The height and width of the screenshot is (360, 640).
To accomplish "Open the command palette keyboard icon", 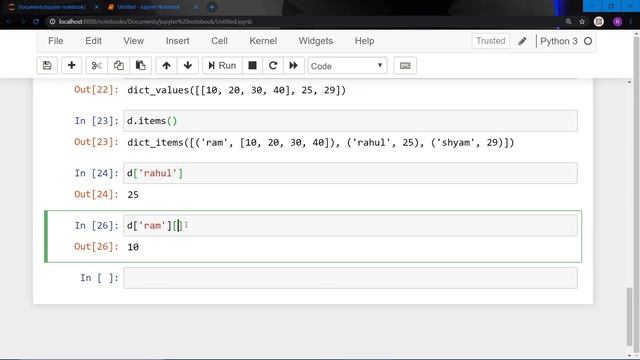I will (x=405, y=65).
